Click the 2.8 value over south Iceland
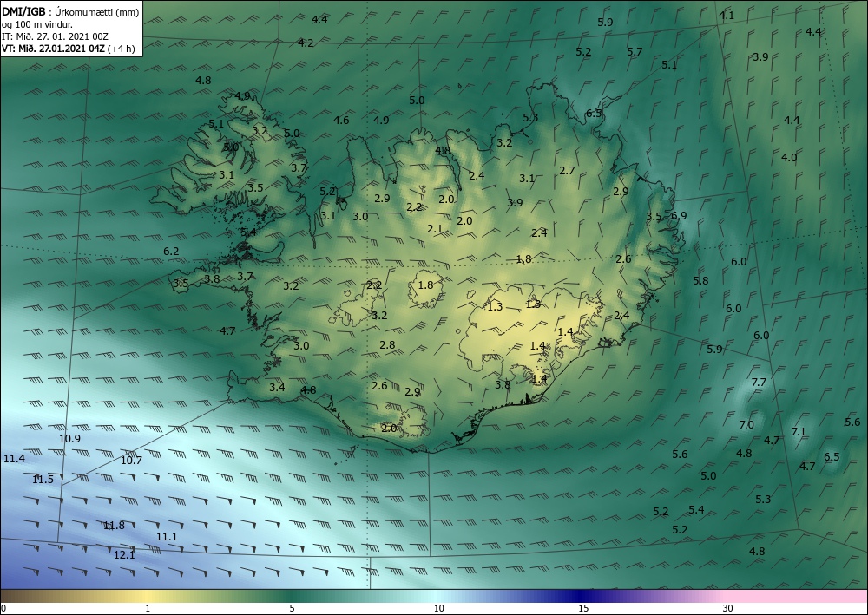The image size is (868, 615). point(387,344)
